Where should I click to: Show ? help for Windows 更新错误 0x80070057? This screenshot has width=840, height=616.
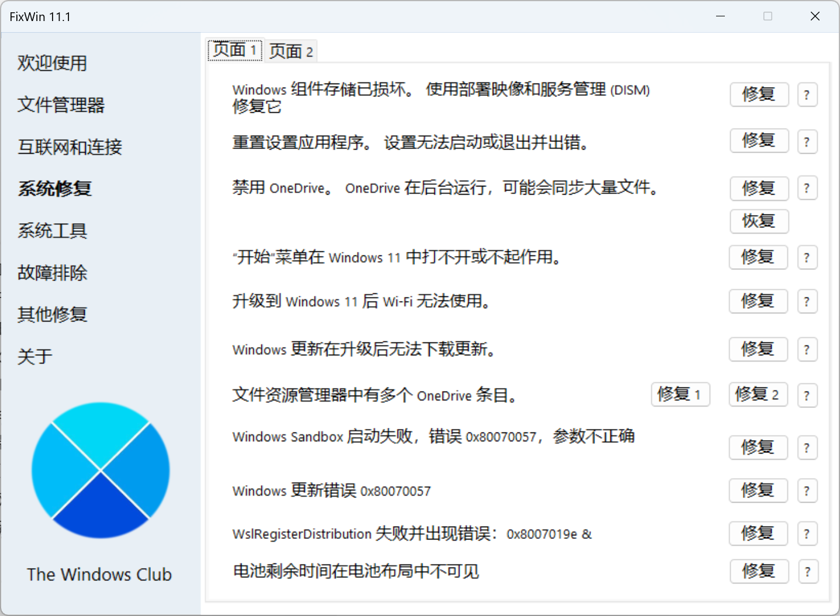pyautogui.click(x=807, y=491)
